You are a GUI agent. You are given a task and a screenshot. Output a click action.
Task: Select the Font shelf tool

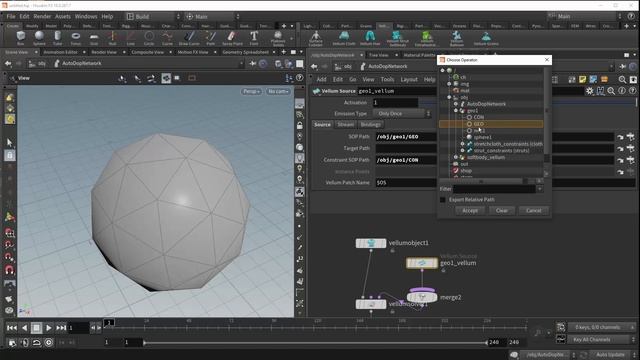(254, 38)
